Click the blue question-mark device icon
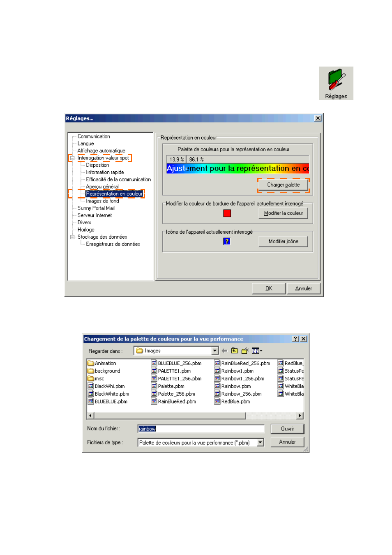The image size is (392, 555). coord(227,241)
